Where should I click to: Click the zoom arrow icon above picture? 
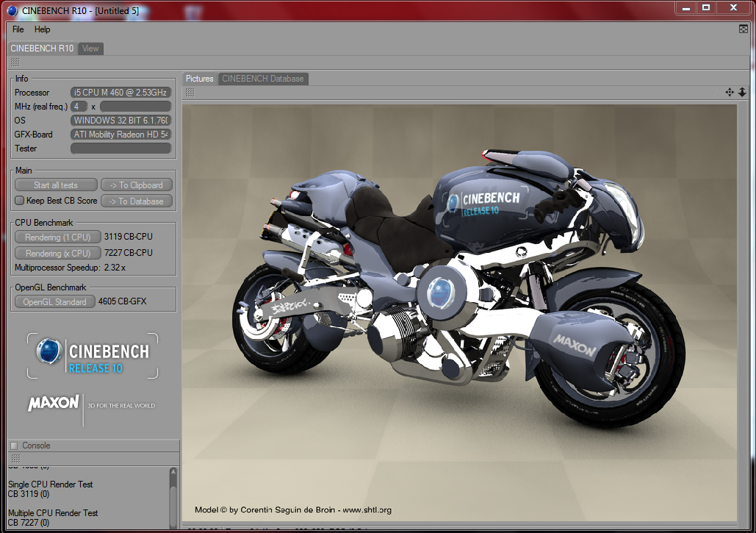point(742,92)
